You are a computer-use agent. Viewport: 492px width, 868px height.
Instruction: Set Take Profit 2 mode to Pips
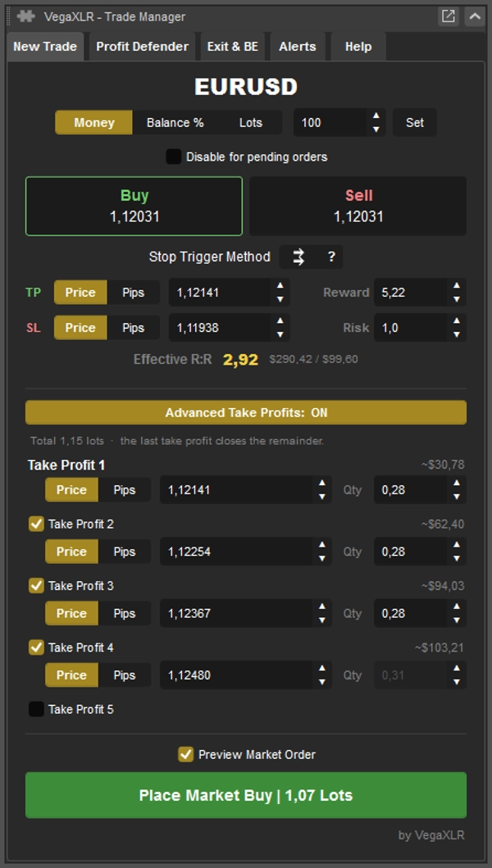(x=124, y=552)
